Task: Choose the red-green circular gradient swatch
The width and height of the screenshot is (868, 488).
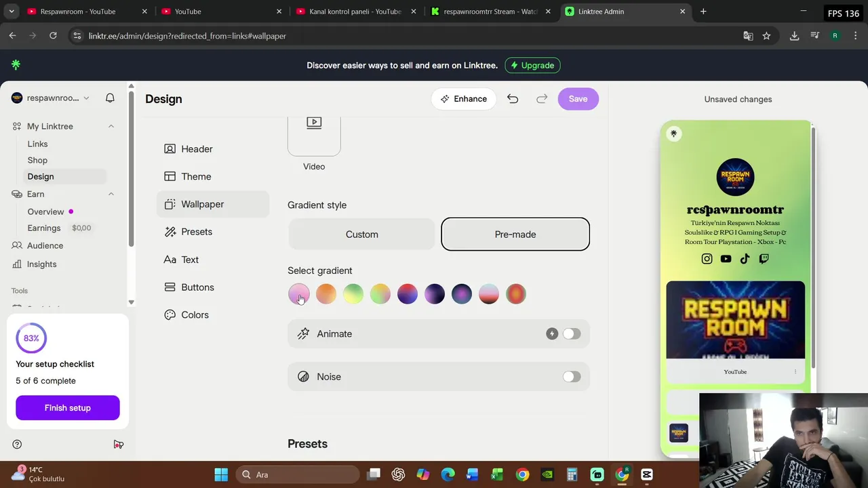Action: click(x=516, y=294)
